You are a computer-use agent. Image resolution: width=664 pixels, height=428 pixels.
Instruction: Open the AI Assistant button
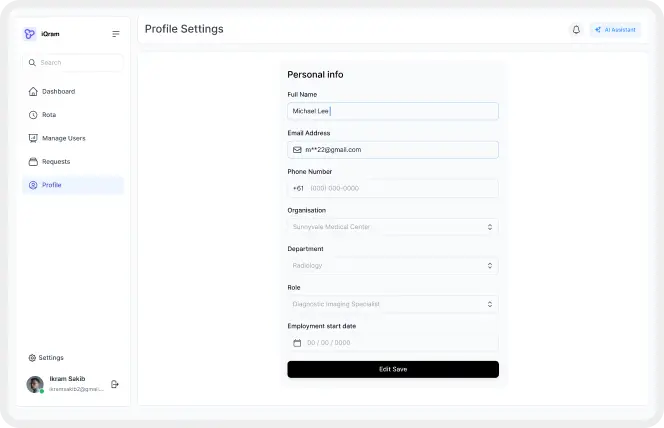coord(615,30)
